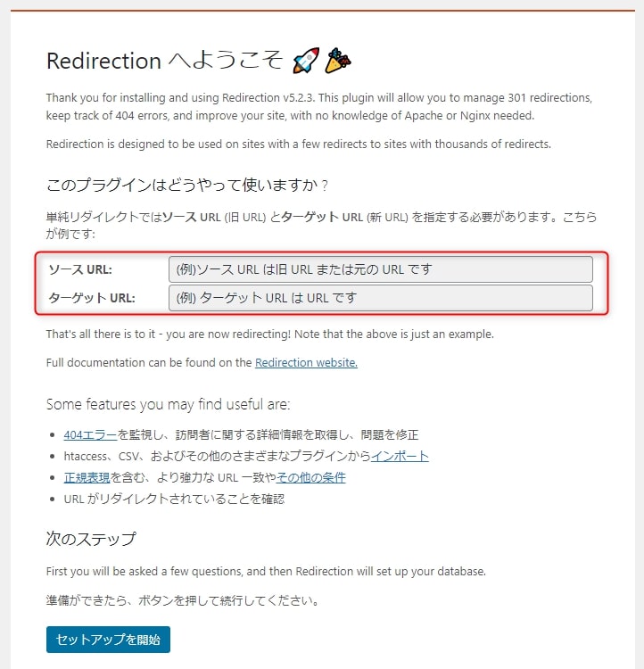
Task: Click the 準備ができたら instruction text
Action: pos(183,600)
